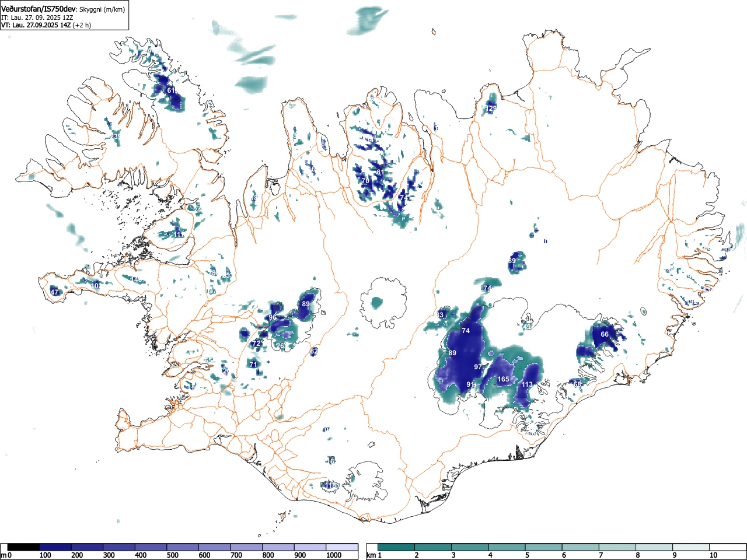The width and height of the screenshot is (747, 560).
Task: Click the 'Veðurstofan/IS750dev' title text
Action: (38, 9)
